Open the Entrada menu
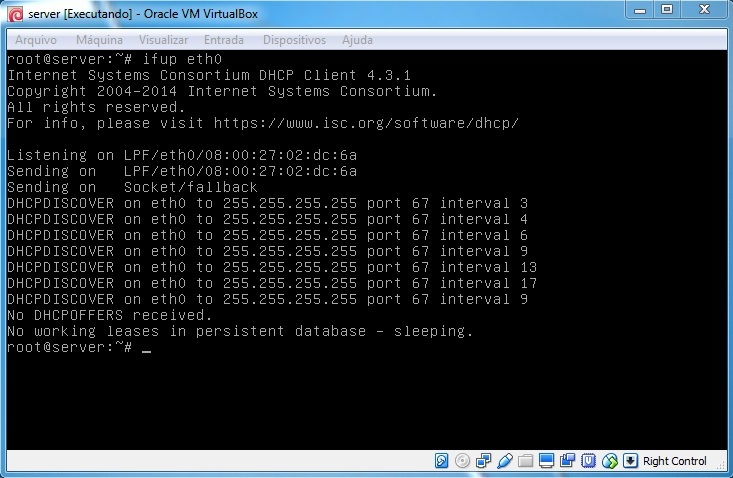 click(224, 40)
